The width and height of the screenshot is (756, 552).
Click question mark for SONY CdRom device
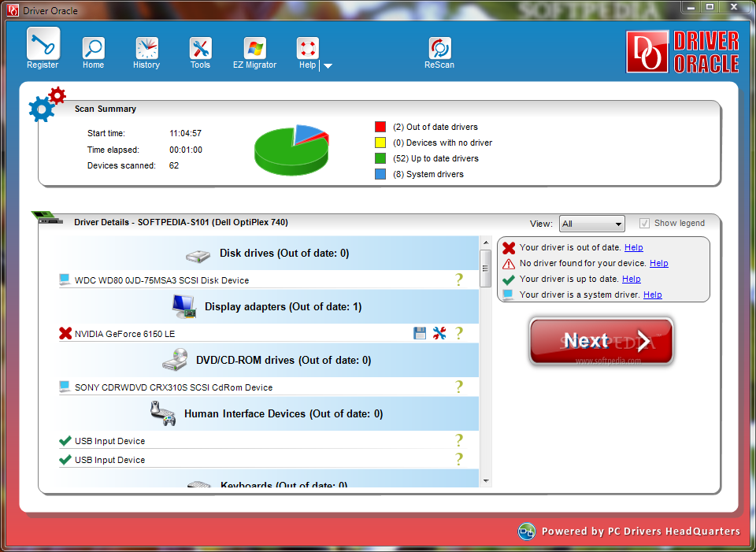pyautogui.click(x=459, y=387)
